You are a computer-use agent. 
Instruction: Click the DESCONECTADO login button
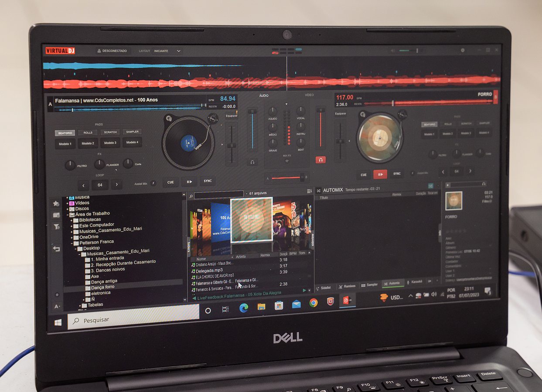tap(112, 51)
